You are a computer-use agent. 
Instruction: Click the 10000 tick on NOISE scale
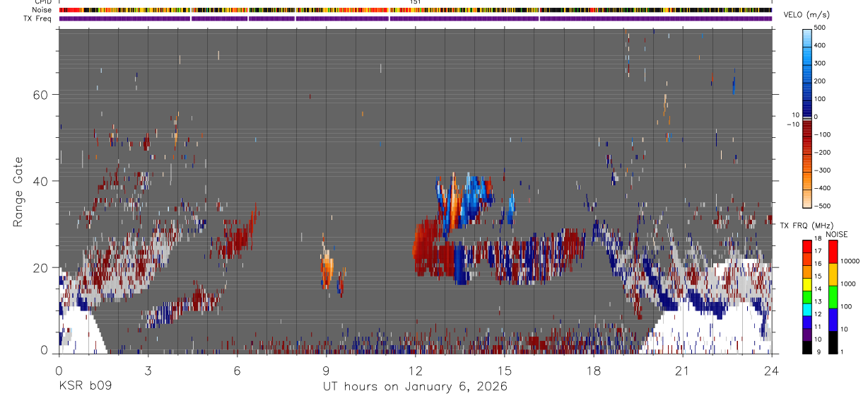[850, 261]
